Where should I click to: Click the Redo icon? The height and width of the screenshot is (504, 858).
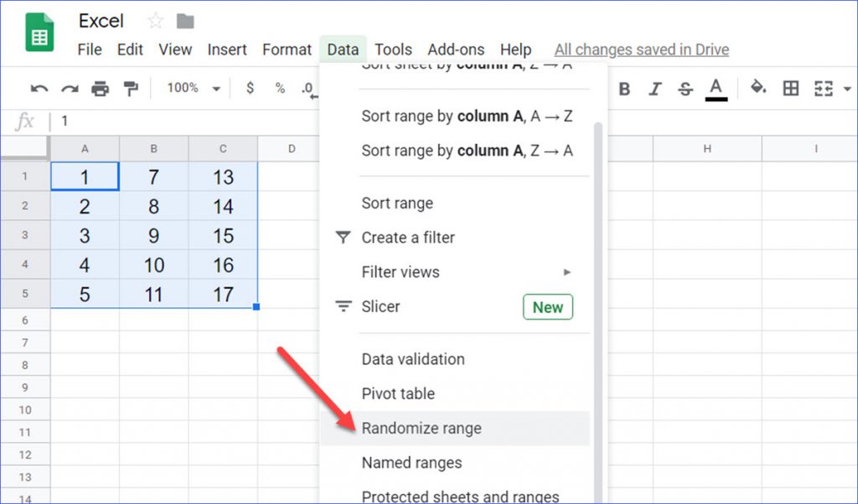[x=68, y=88]
